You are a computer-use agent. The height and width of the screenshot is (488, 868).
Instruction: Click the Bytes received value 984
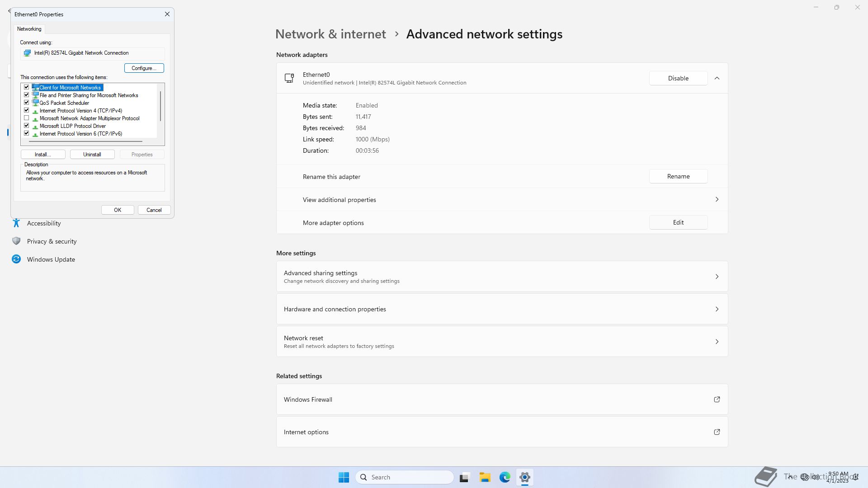[361, 128]
